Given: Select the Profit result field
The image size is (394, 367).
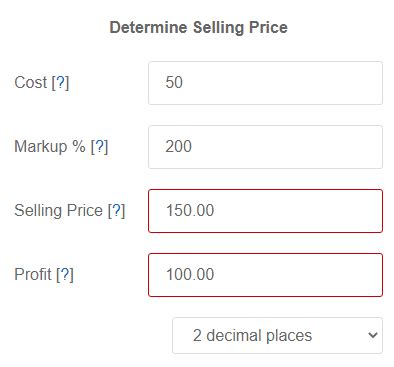Looking at the screenshot, I should click(x=265, y=275).
